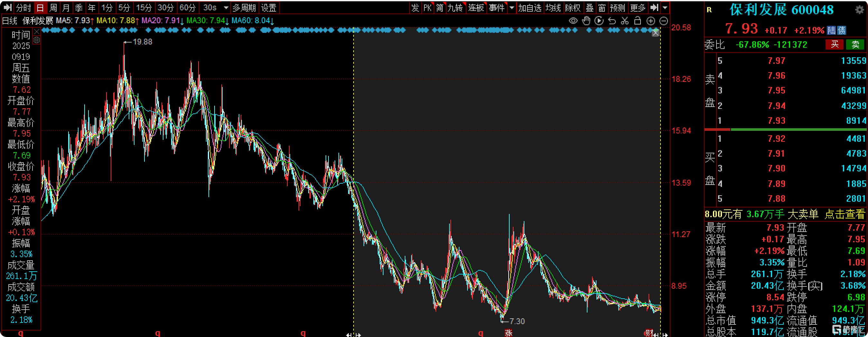Viewport: 868px width, 337px height.
Task: Toggle the 事件 events button
Action: point(497,8)
